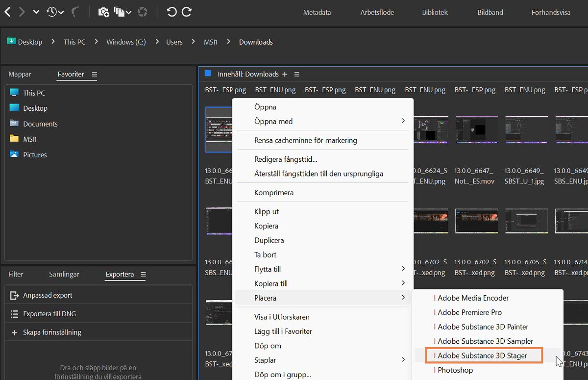Open the Favoriter panel tab
Viewport: 588px width, 380px height.
tap(71, 74)
